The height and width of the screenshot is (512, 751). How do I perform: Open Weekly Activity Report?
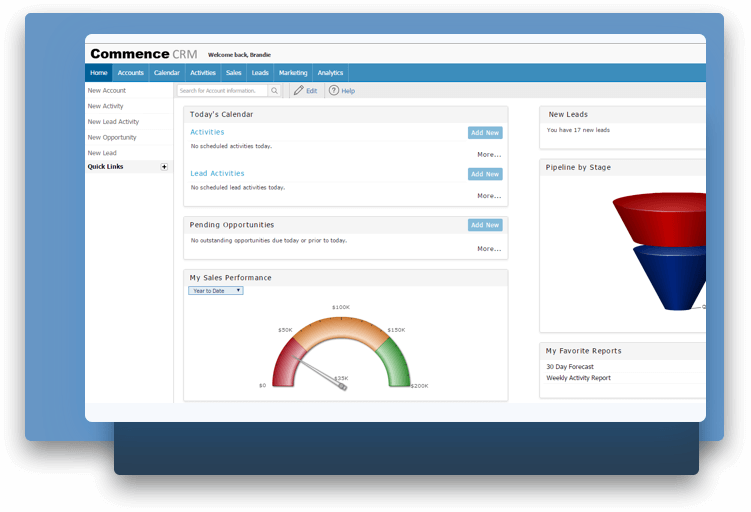click(578, 378)
